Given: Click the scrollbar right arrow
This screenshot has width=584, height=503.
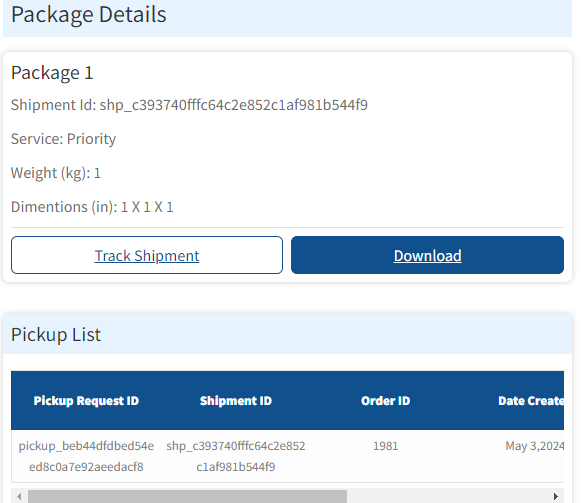Looking at the screenshot, I should click(555, 496).
